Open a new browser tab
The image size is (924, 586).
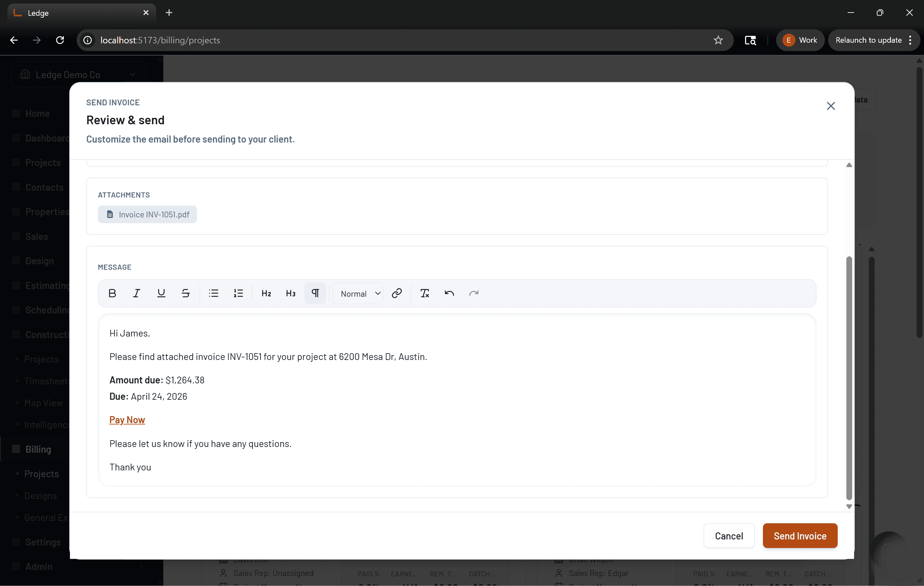[x=169, y=13]
